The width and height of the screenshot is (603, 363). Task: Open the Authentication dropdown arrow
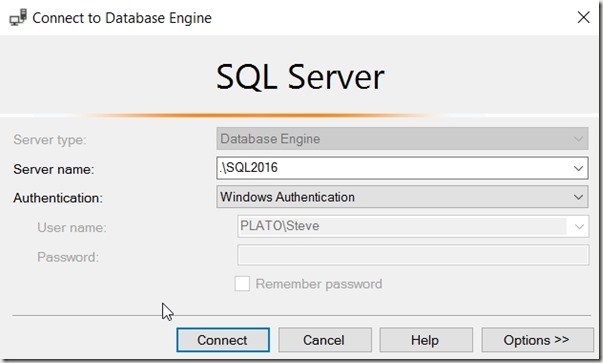(578, 197)
